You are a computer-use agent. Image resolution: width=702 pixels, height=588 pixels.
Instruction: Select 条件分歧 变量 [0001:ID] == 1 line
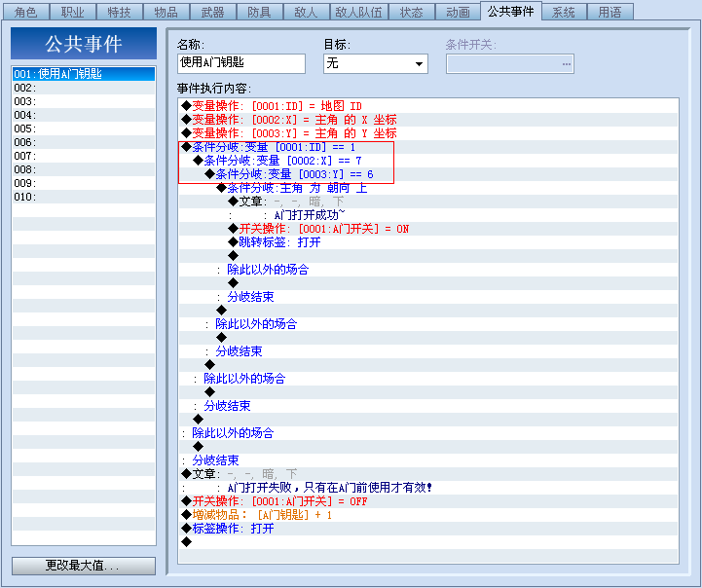[428, 147]
